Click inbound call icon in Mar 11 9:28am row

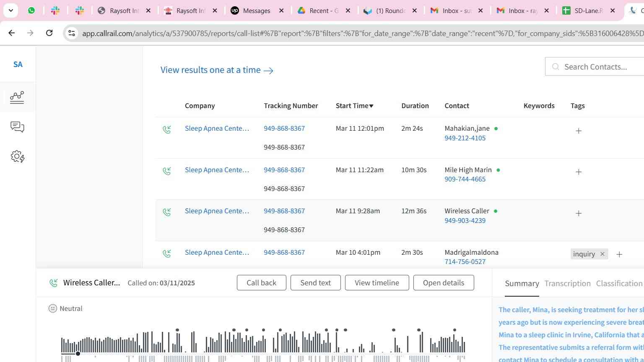(x=167, y=212)
